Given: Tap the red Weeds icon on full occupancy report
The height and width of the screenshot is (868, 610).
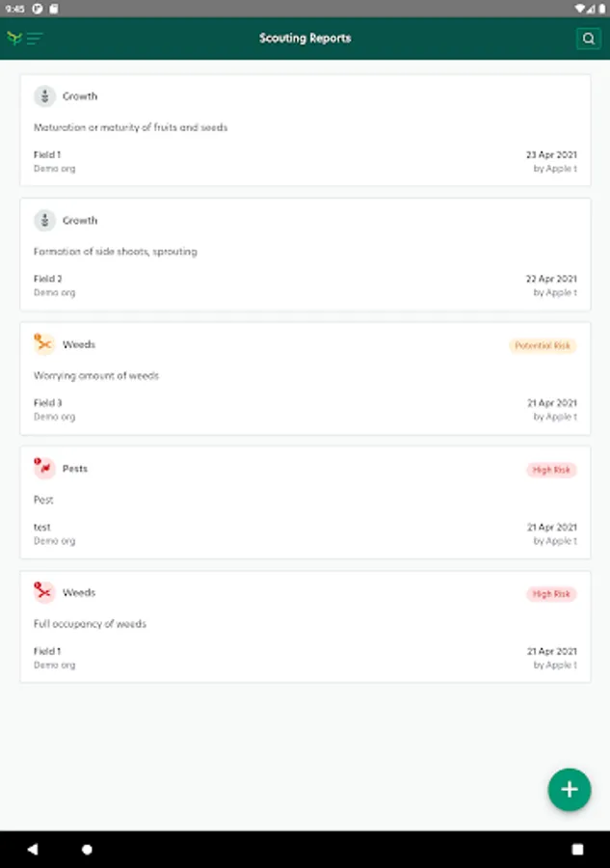Looking at the screenshot, I should [x=44, y=592].
